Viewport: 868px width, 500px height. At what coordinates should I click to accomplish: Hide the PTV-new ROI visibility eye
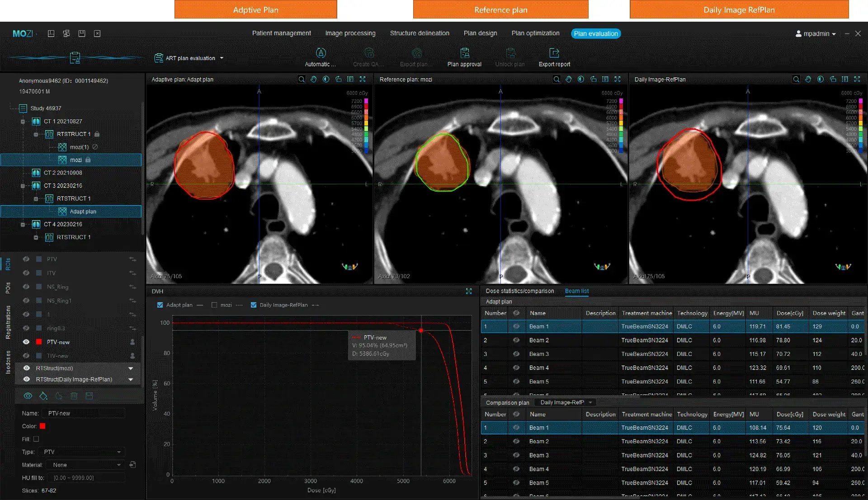(26, 342)
